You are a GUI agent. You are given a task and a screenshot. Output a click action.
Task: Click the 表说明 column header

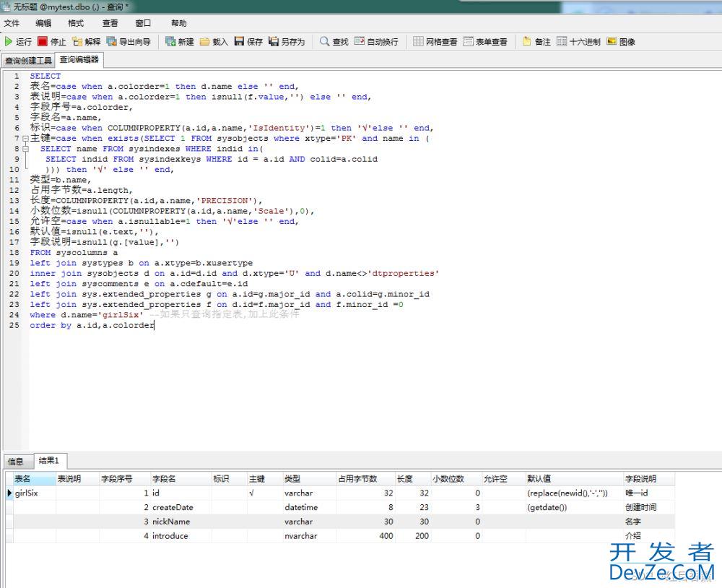[77, 479]
